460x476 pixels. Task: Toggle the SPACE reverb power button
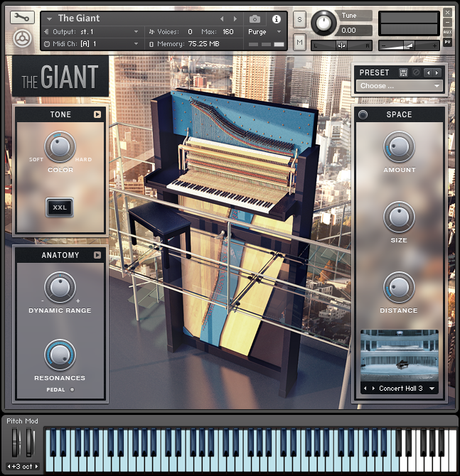coord(363,114)
